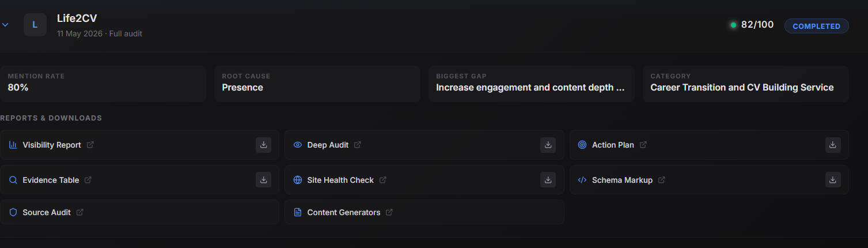Click Evidence Table external link icon

[88, 180]
